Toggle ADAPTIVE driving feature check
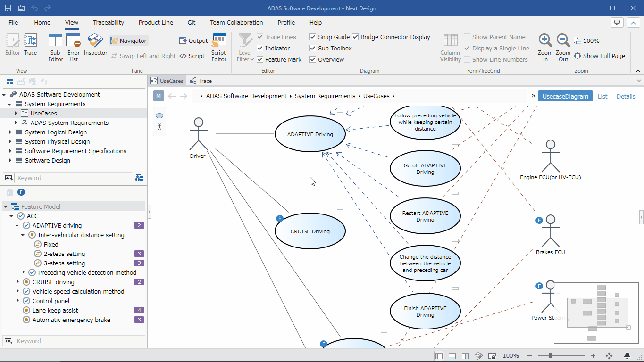 (26, 225)
